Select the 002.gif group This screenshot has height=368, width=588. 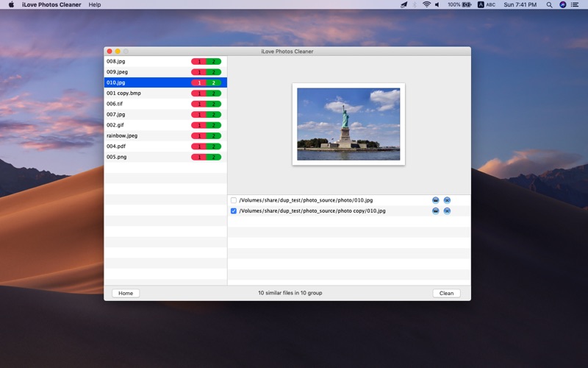click(165, 125)
